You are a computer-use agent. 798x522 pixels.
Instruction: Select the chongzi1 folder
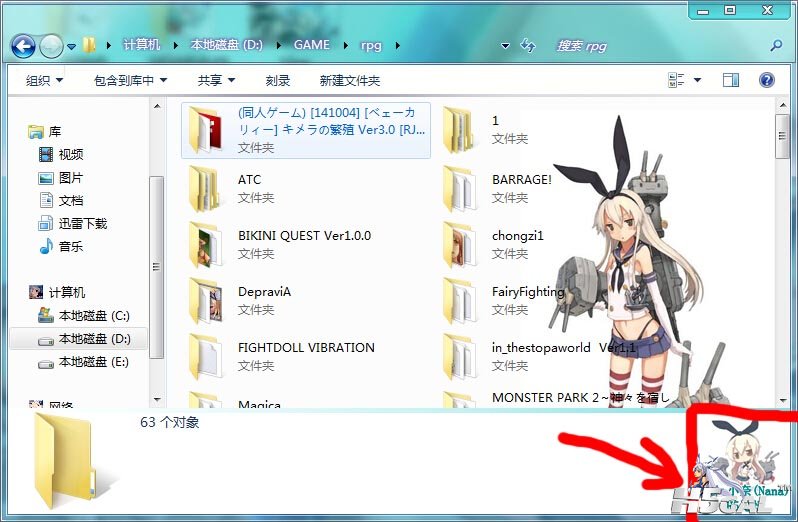pyautogui.click(x=517, y=236)
